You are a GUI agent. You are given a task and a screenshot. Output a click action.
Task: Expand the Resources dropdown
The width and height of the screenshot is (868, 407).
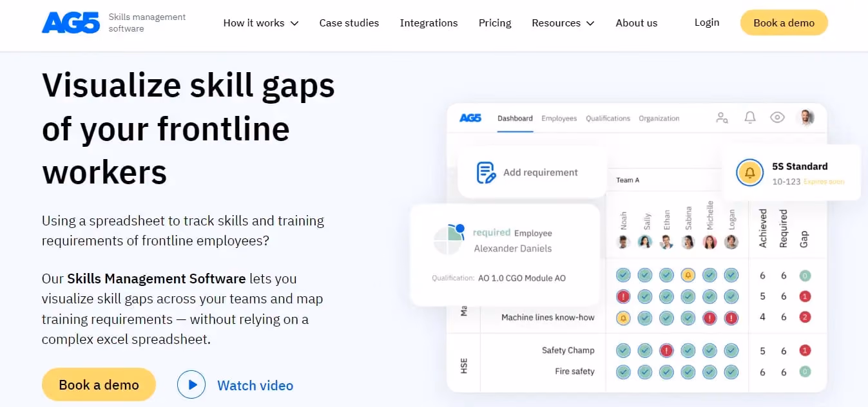point(563,23)
